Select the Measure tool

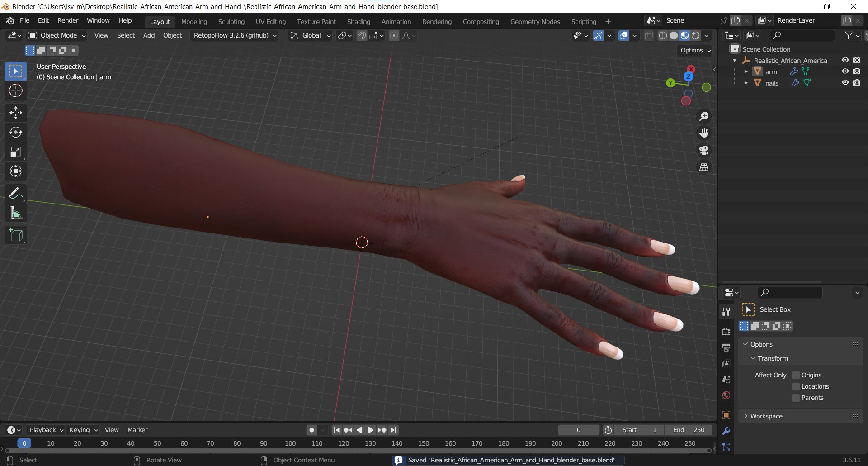pos(16,213)
